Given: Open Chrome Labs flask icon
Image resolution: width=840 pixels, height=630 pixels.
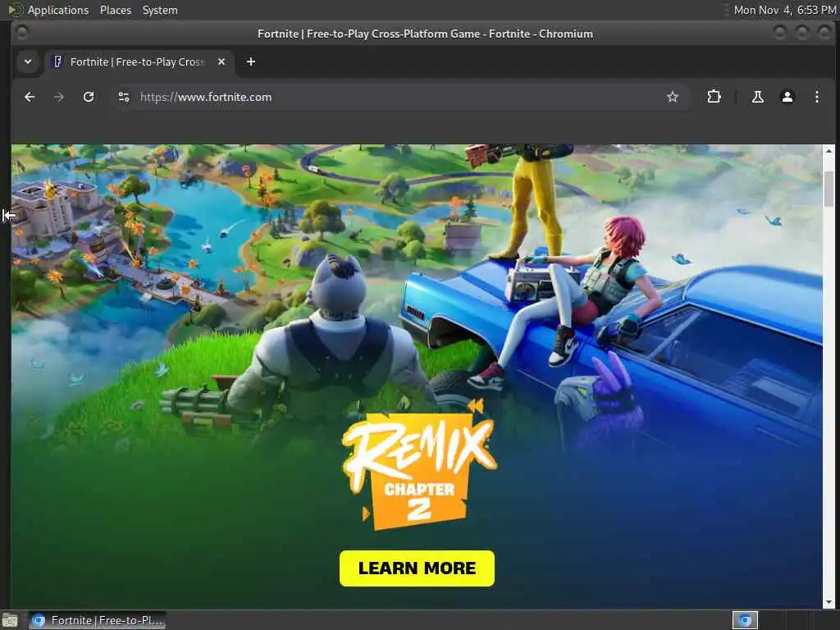Looking at the screenshot, I should pos(757,97).
